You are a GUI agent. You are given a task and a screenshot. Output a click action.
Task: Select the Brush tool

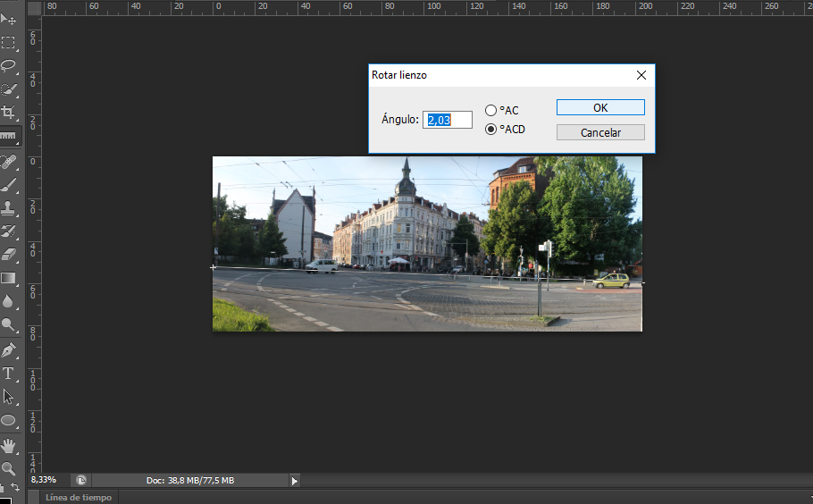pos(9,185)
